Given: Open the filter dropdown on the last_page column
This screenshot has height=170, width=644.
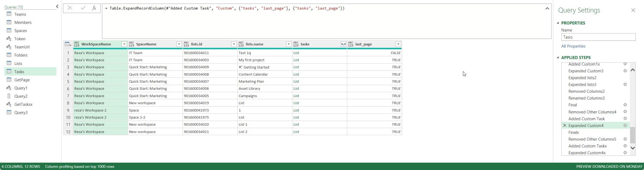Looking at the screenshot, I should [x=398, y=44].
